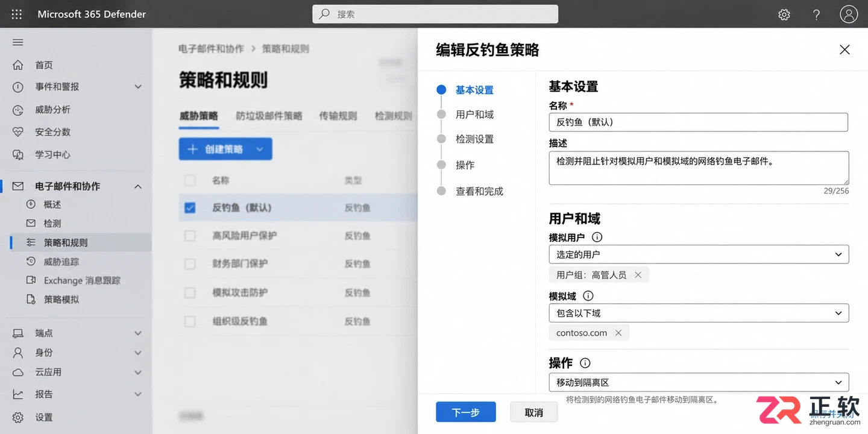
Task: Open 威胁分析 icon in the sidebar
Action: [18, 110]
